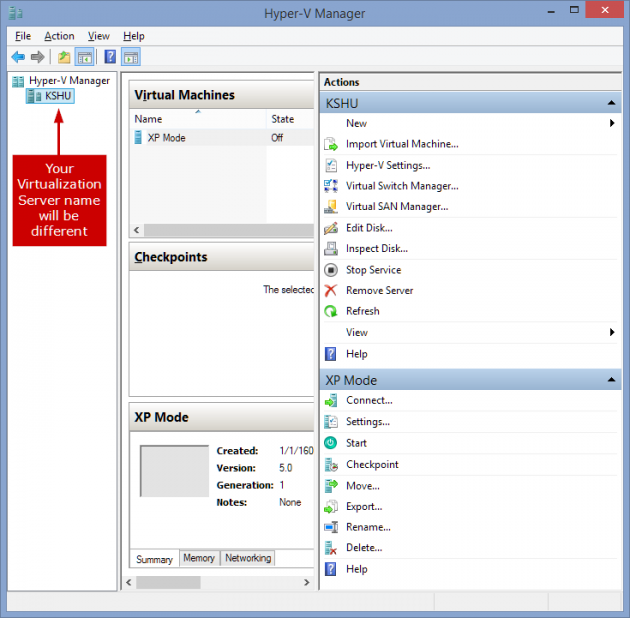Image resolution: width=630 pixels, height=618 pixels.
Task: Click Virtual Switch Manager... action
Action: click(x=402, y=186)
